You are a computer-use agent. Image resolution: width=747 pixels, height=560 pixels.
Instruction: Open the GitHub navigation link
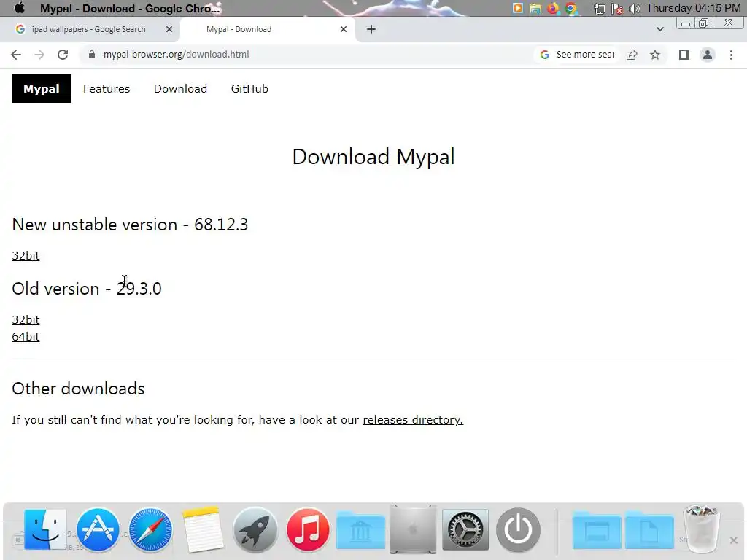(249, 88)
